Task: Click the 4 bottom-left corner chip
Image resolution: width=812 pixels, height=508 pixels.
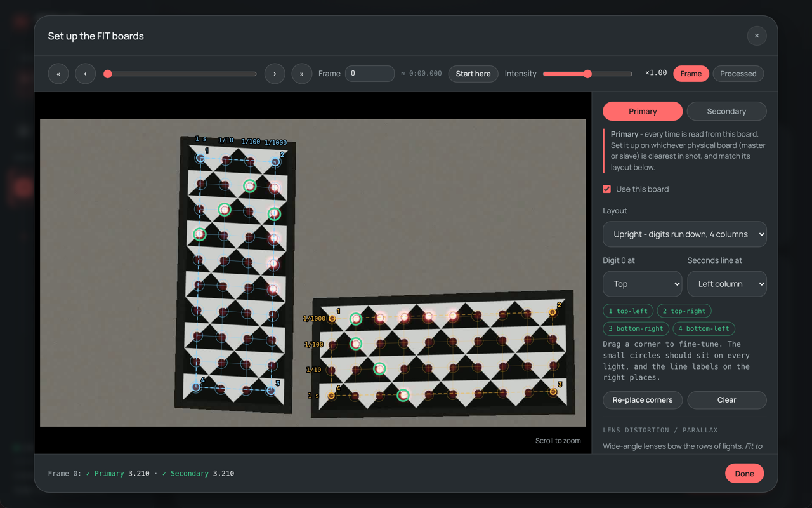Action: [x=704, y=329]
